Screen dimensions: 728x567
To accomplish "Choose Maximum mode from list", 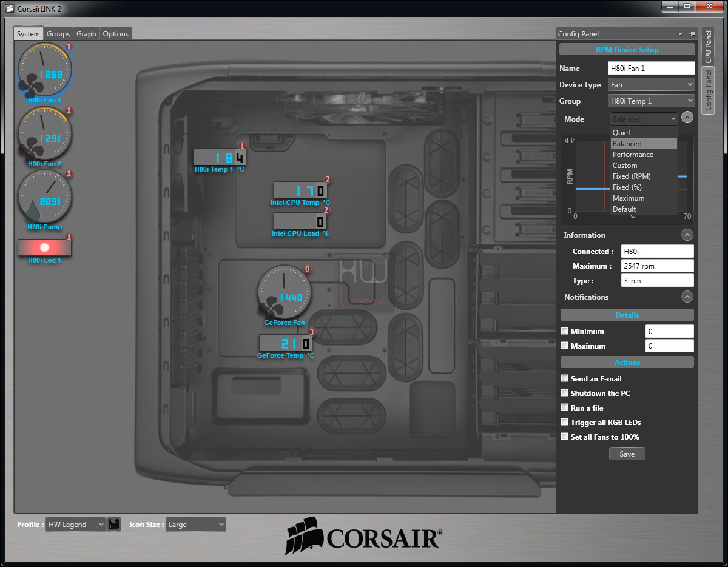I will pyautogui.click(x=644, y=198).
